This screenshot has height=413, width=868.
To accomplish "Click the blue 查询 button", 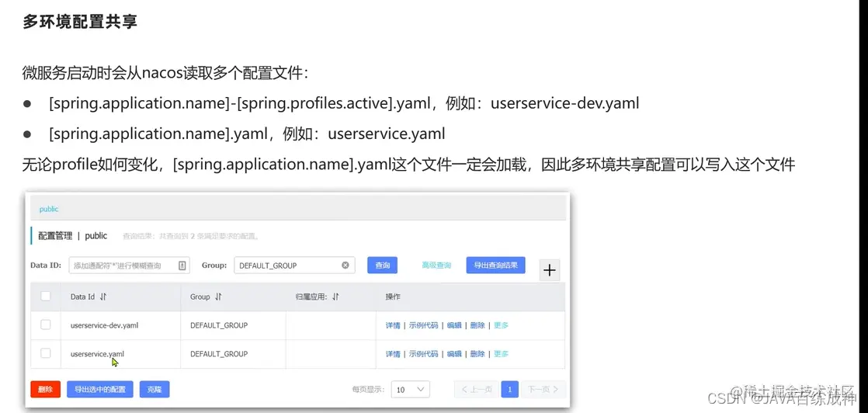I will coord(383,265).
